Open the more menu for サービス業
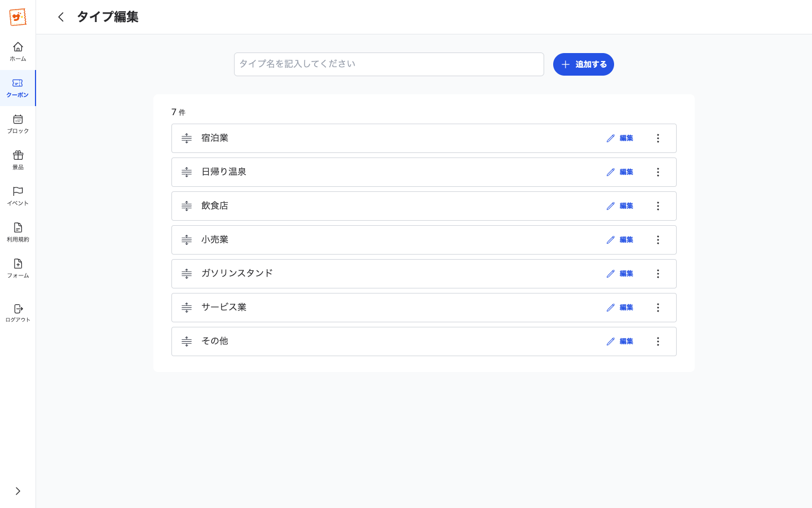This screenshot has width=812, height=508. click(658, 308)
